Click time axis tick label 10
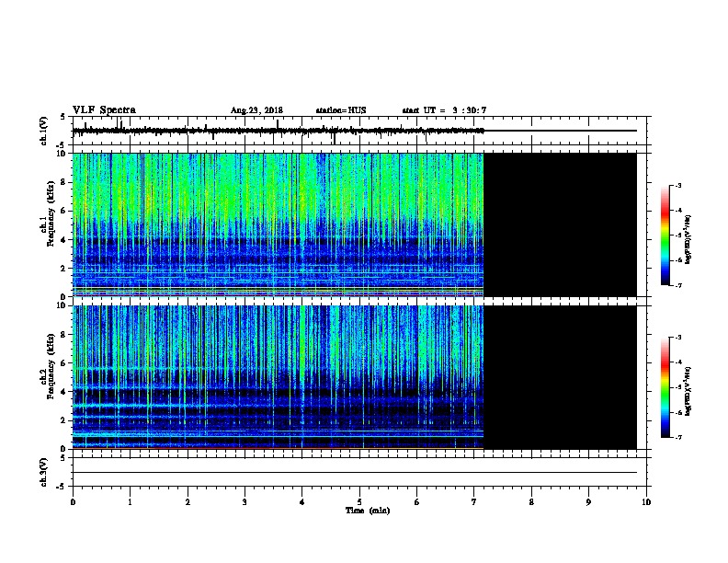The image size is (728, 563). pos(646,501)
